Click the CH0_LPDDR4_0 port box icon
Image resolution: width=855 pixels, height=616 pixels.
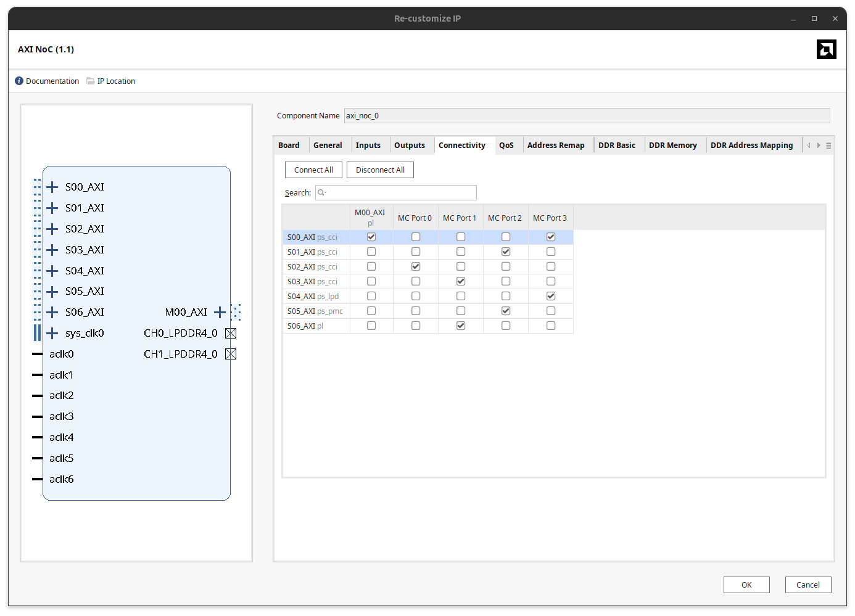coord(231,333)
